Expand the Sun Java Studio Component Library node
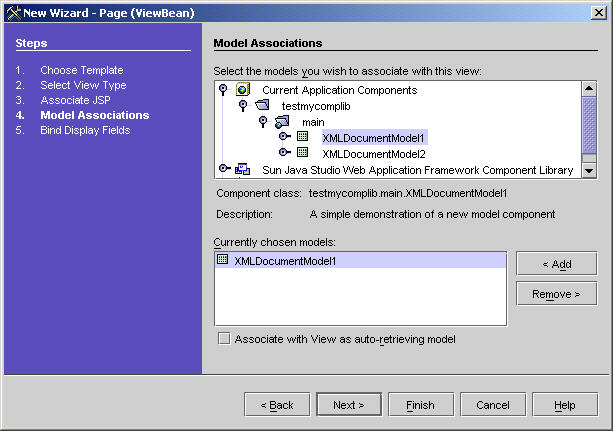This screenshot has height=431, width=613. pyautogui.click(x=225, y=168)
